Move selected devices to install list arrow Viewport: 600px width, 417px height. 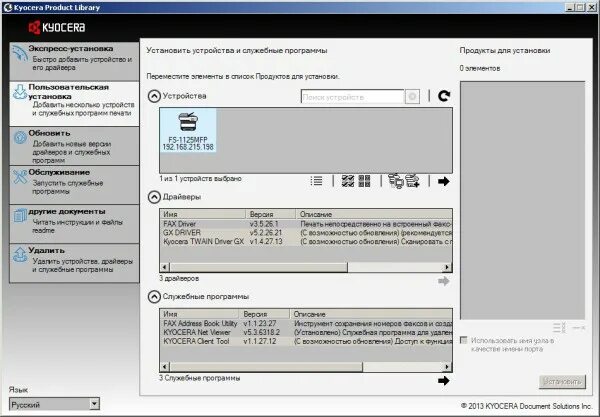pyautogui.click(x=443, y=181)
